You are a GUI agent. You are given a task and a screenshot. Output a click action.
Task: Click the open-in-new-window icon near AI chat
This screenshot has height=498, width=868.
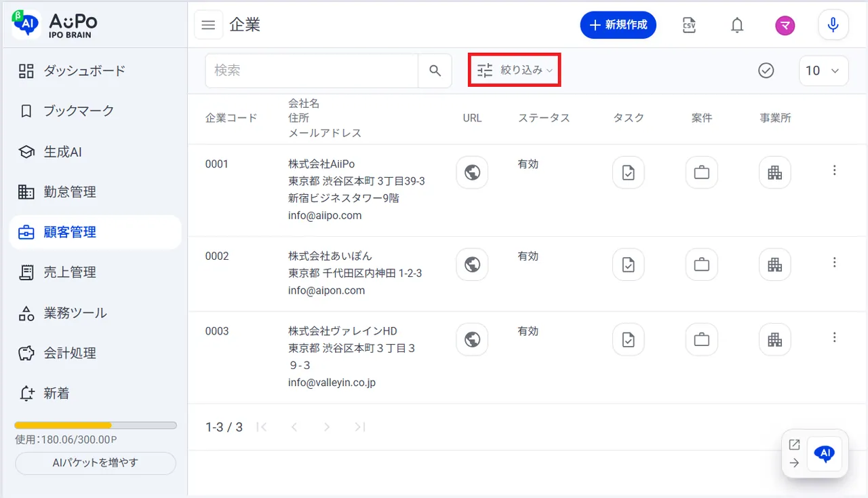coord(794,445)
